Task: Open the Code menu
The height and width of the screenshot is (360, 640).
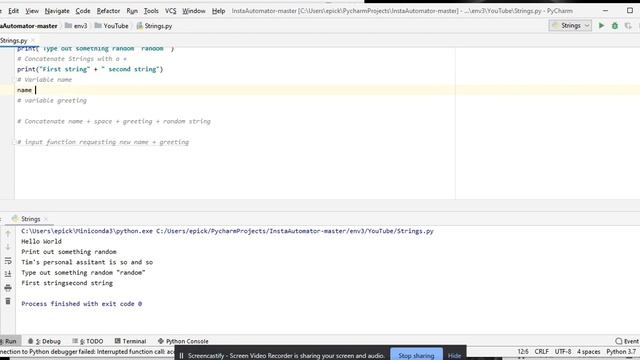Action: [83, 11]
